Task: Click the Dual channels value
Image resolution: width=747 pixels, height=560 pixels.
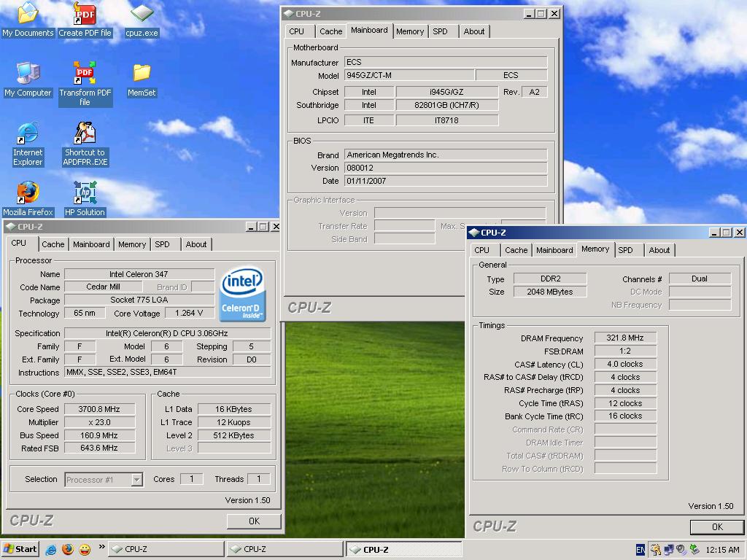Action: point(700,279)
